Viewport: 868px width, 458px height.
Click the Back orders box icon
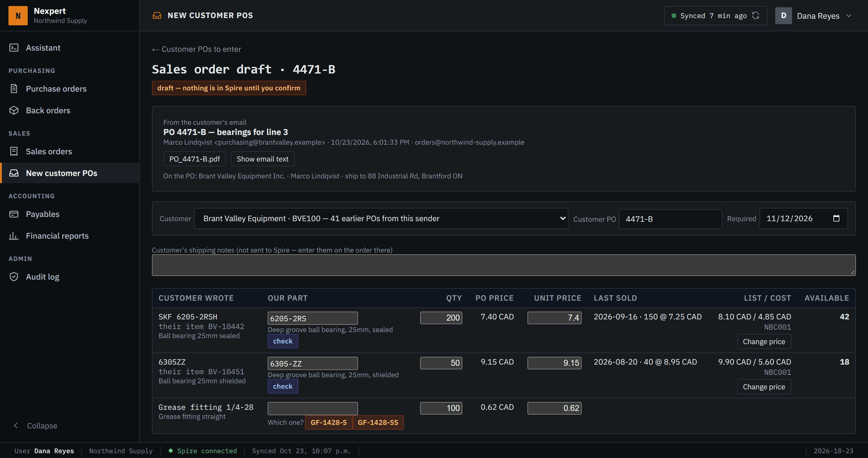point(14,111)
